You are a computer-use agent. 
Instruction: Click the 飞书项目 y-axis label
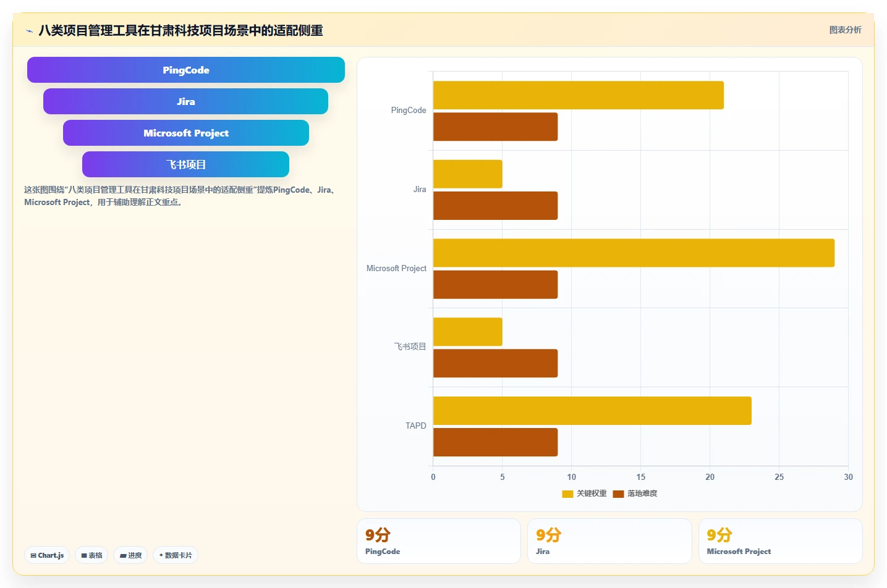pyautogui.click(x=410, y=346)
